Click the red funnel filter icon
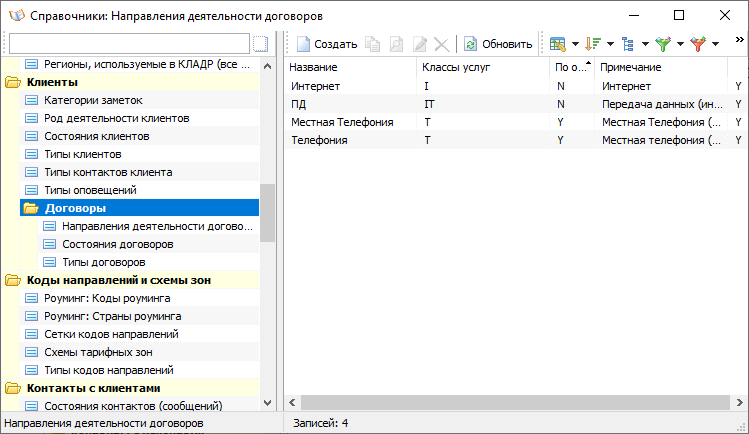Viewport: 749px width, 434px height. [x=698, y=44]
